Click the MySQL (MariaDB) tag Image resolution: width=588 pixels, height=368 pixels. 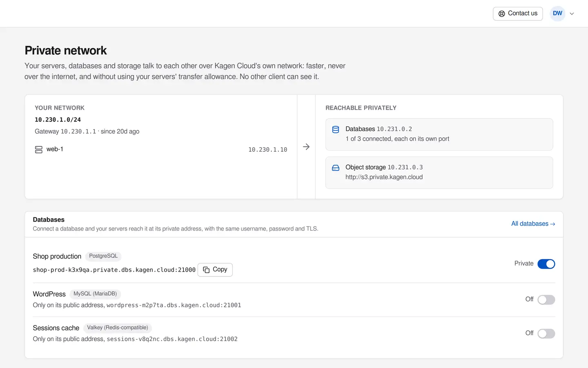95,294
